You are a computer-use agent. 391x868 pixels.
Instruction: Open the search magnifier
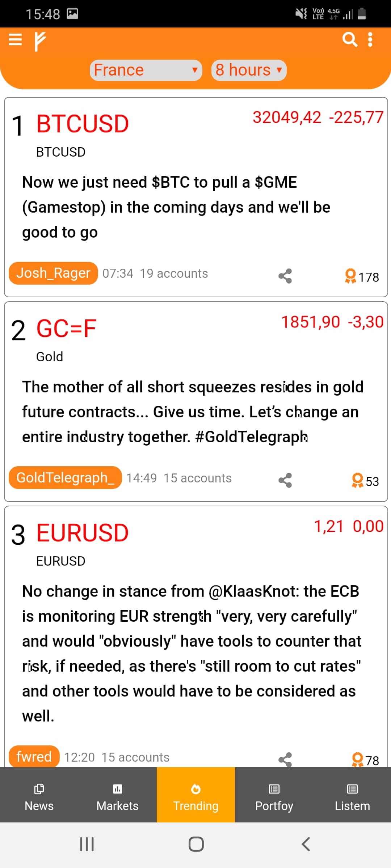[x=350, y=39]
